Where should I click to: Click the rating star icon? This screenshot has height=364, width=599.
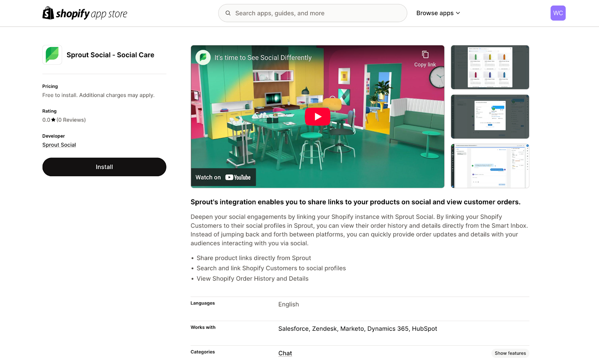[x=53, y=120]
